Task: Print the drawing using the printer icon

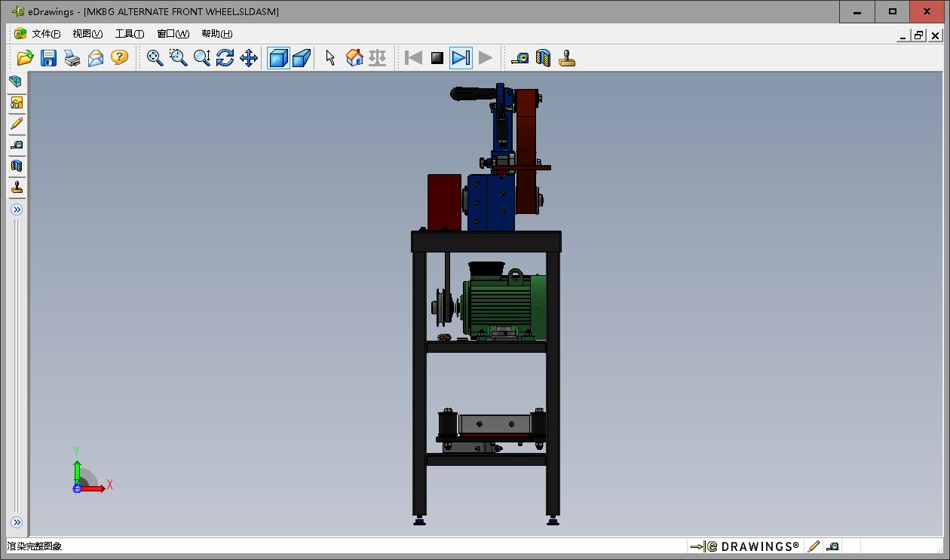Action: 72,58
